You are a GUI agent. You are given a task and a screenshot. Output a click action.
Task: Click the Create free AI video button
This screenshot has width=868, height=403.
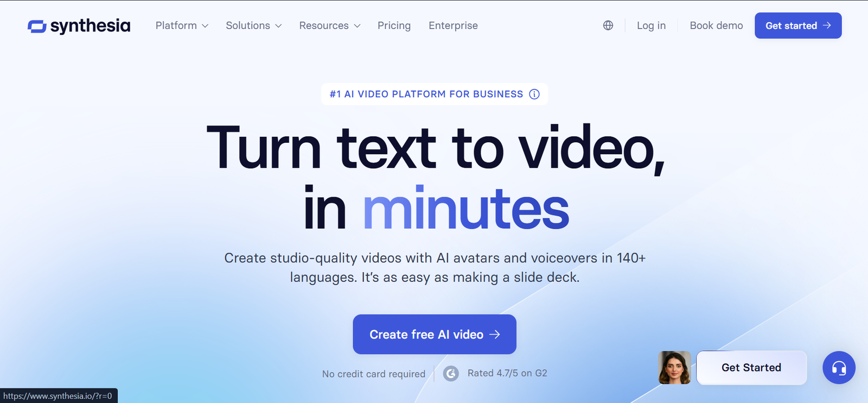426,335
